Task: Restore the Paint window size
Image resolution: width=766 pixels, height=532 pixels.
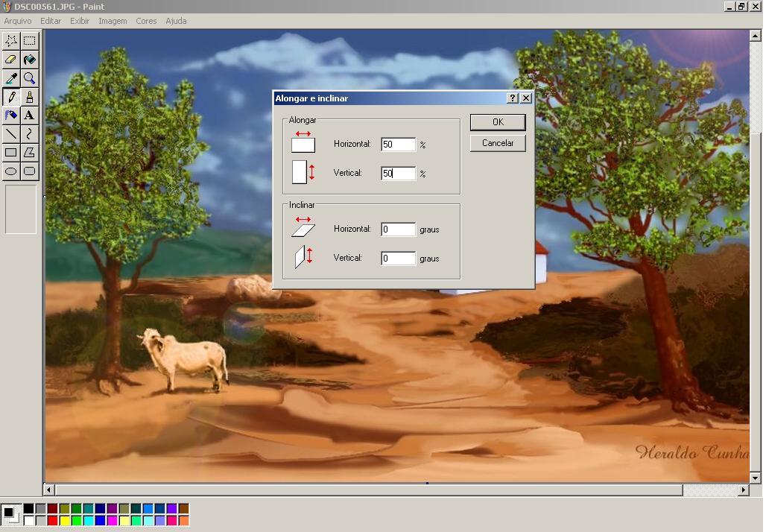Action: [x=741, y=7]
